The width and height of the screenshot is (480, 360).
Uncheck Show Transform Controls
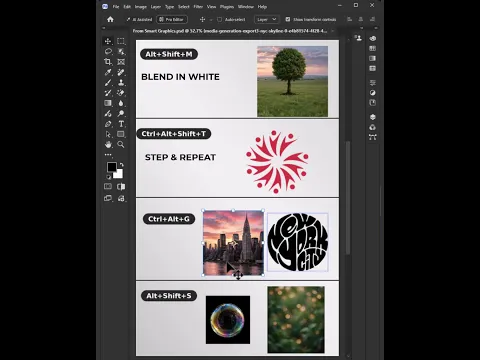point(288,19)
